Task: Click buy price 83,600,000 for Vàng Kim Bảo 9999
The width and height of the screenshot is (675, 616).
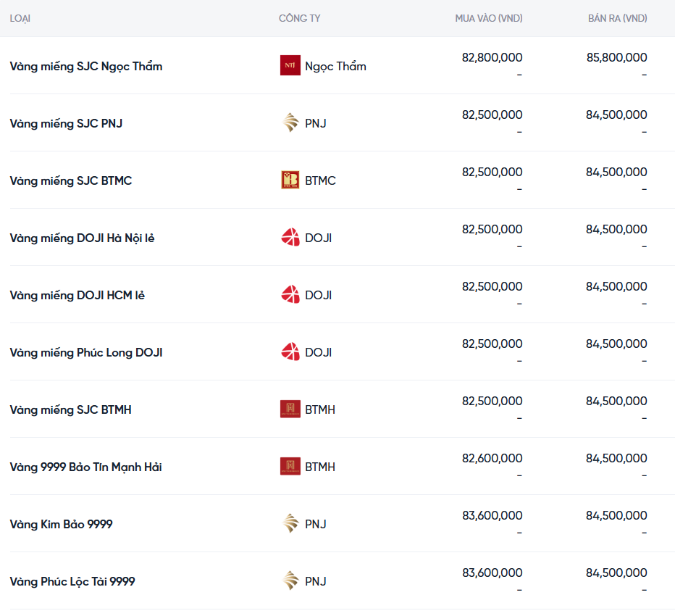Action: (x=492, y=516)
